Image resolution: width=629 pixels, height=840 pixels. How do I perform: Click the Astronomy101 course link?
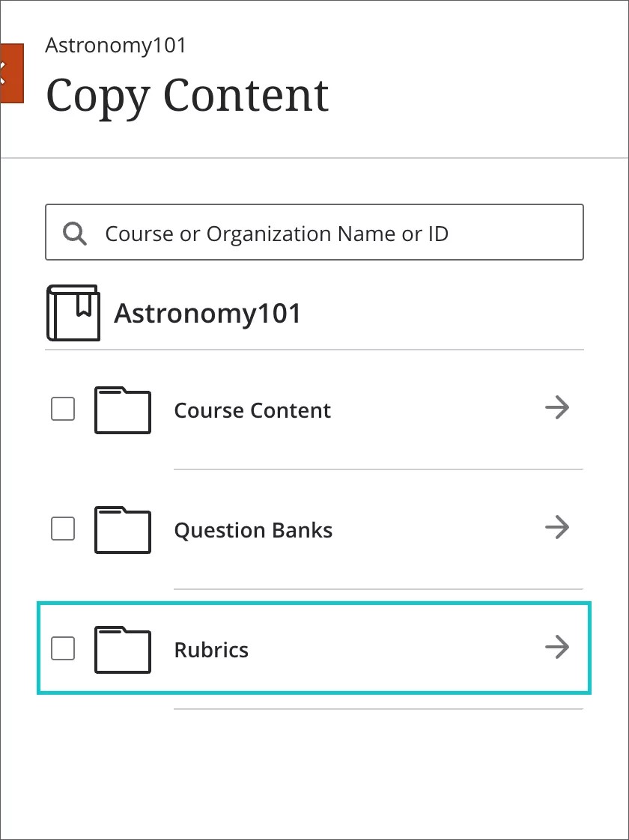[206, 312]
